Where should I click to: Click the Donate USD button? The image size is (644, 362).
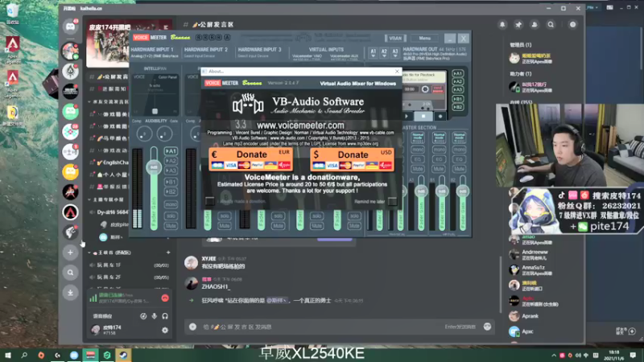[353, 159]
